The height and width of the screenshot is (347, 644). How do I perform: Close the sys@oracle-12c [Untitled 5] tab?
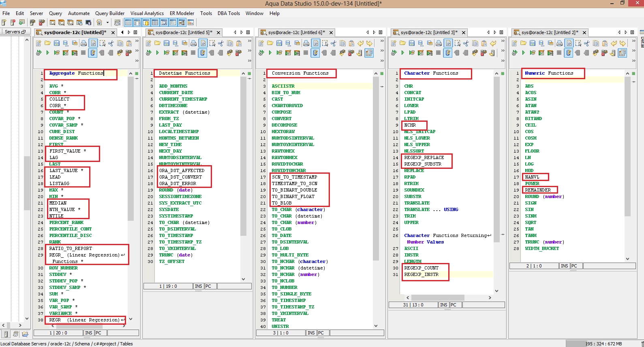[x=218, y=32]
